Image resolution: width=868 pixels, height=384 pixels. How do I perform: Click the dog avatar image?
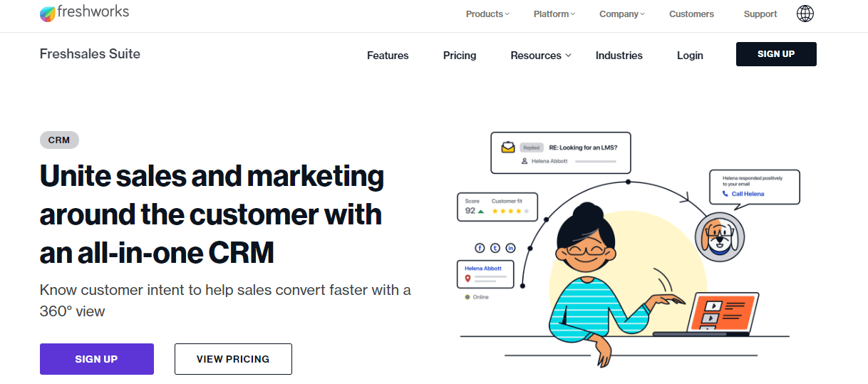720,236
